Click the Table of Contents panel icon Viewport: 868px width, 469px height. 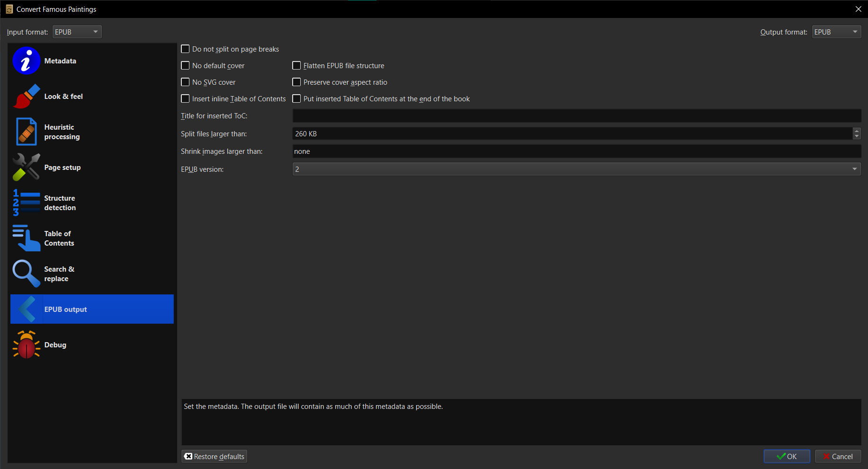coord(26,238)
